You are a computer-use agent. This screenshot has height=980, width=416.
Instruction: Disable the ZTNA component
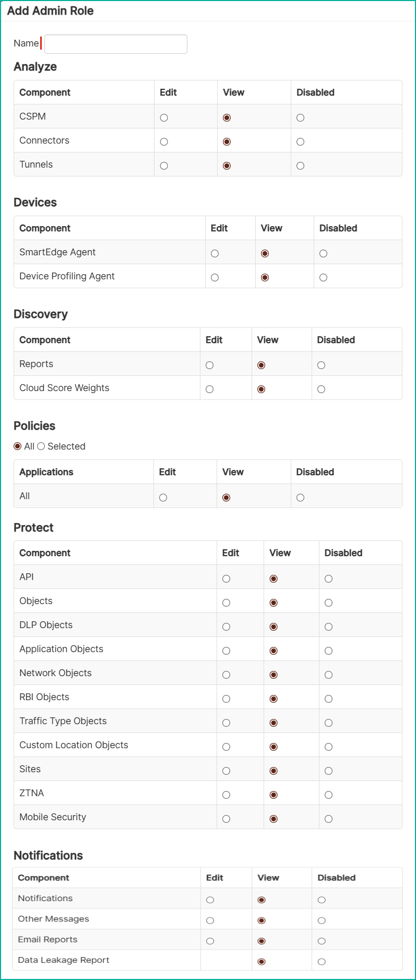coord(328,795)
